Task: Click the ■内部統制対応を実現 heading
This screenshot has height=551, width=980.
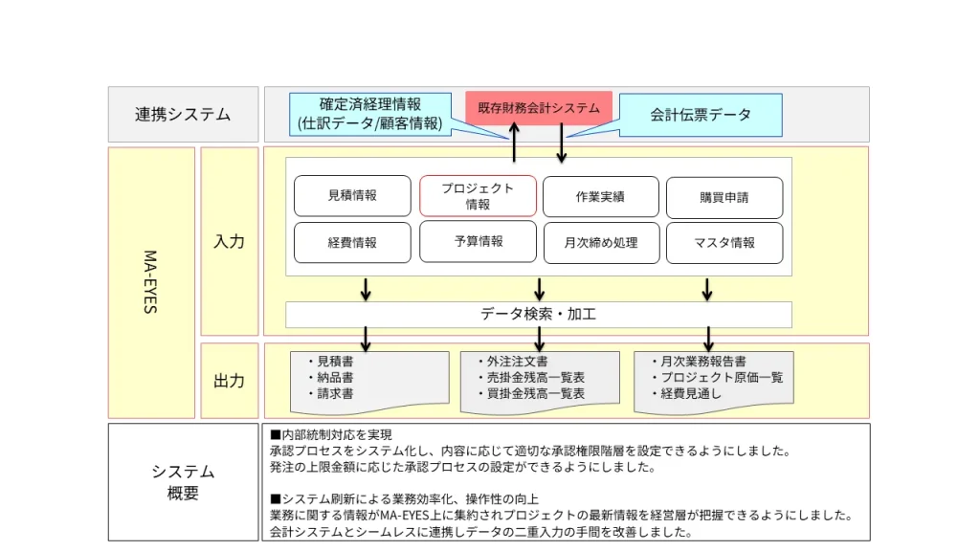Action: tap(331, 435)
